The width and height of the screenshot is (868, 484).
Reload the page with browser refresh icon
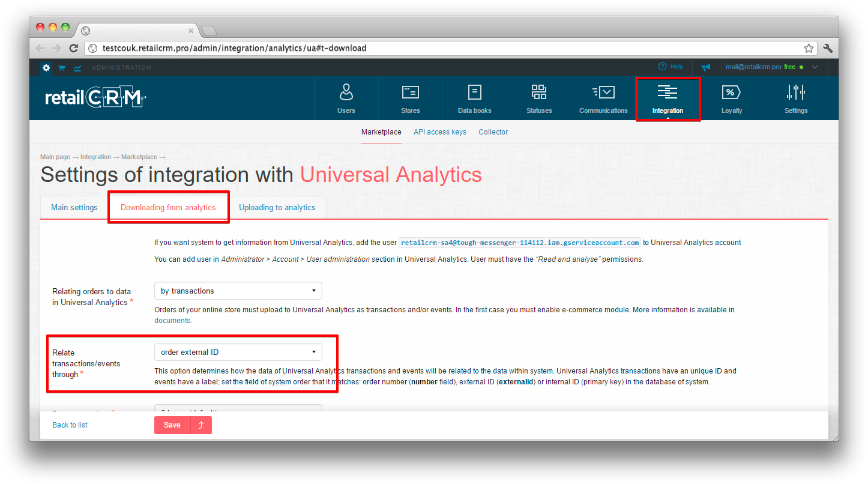coord(73,48)
